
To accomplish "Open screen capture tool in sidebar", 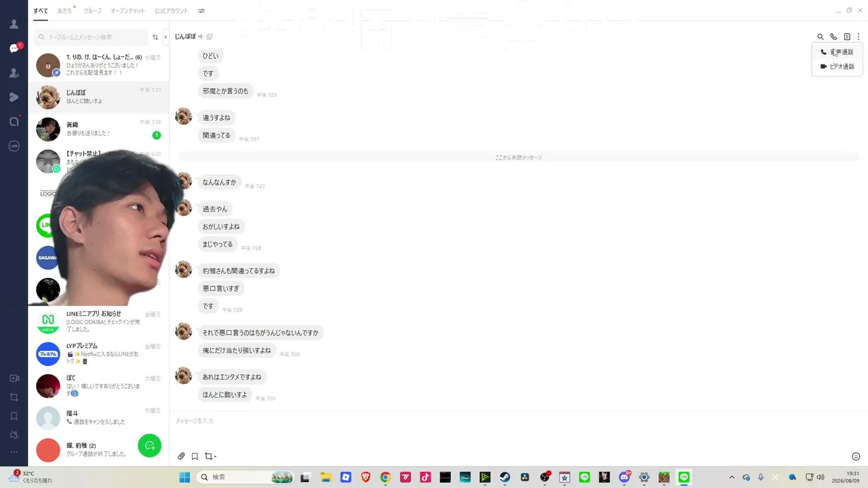I will pyautogui.click(x=14, y=397).
